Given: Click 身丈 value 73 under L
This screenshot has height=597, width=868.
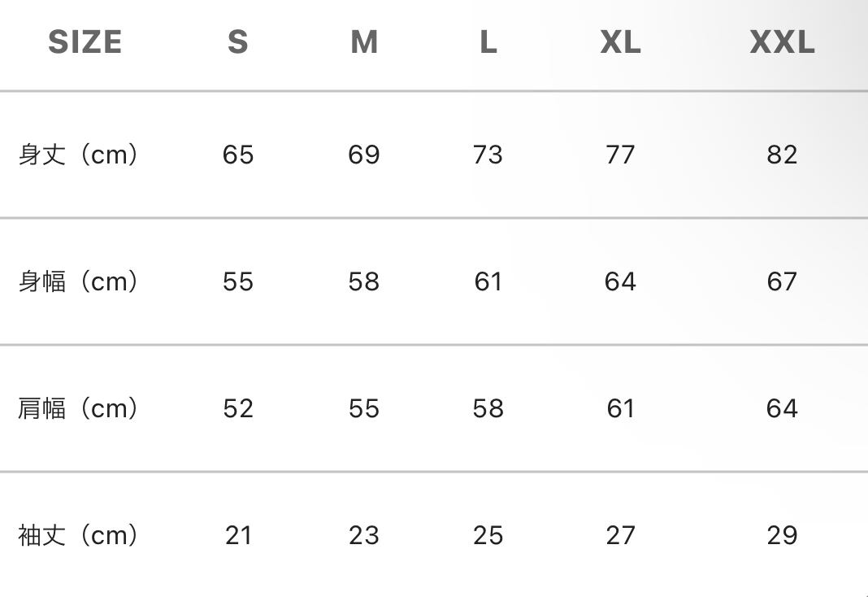Looking at the screenshot, I should point(488,155).
